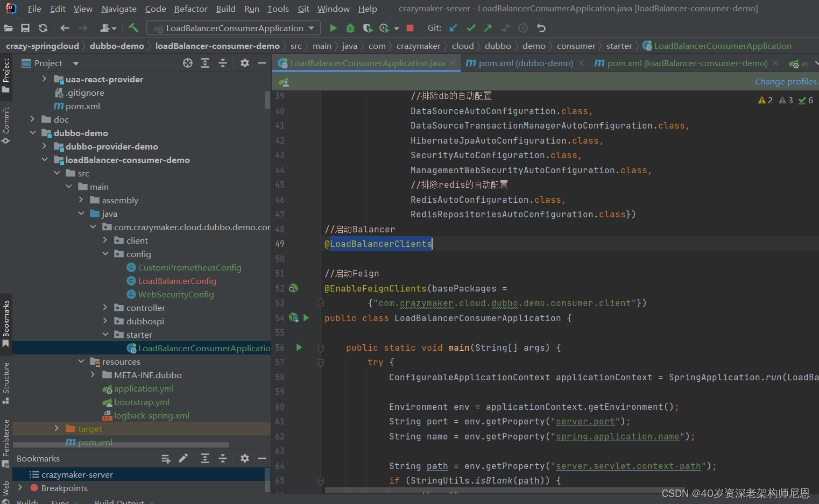Viewport: 819px width, 504px height.
Task: Click Git Push green arrow icon
Action: coord(488,28)
